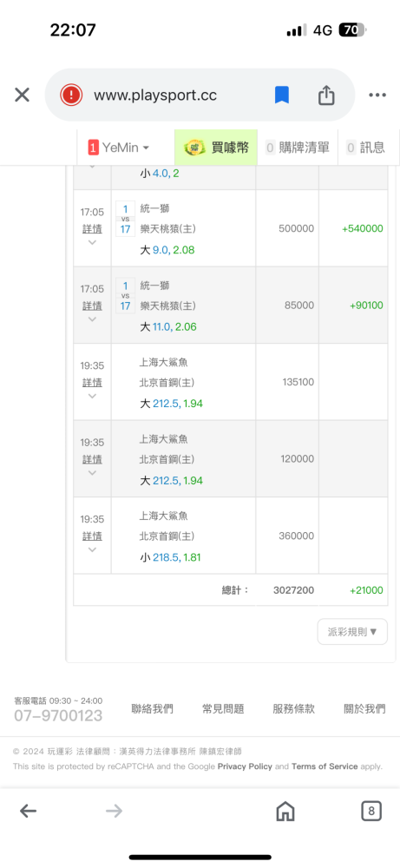Close the in-app browser with X
The image size is (400, 868).
[x=22, y=95]
